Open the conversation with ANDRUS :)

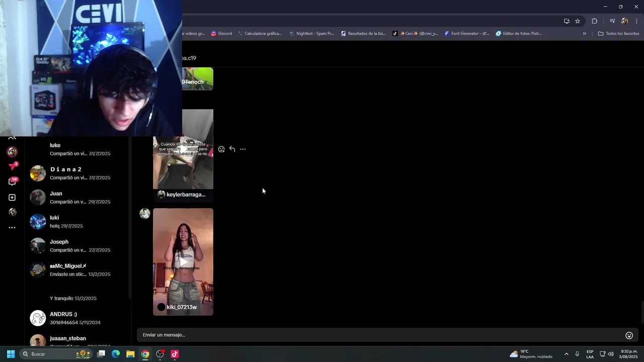point(77,318)
